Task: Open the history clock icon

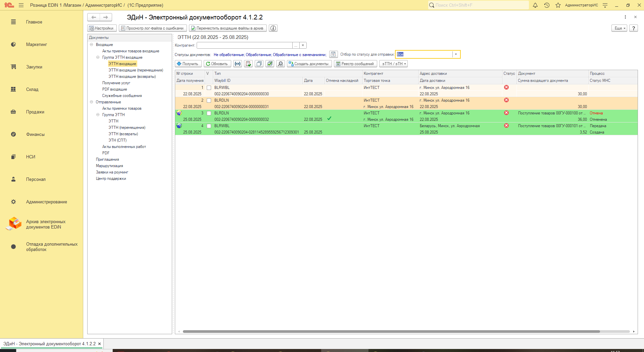Action: [547, 5]
